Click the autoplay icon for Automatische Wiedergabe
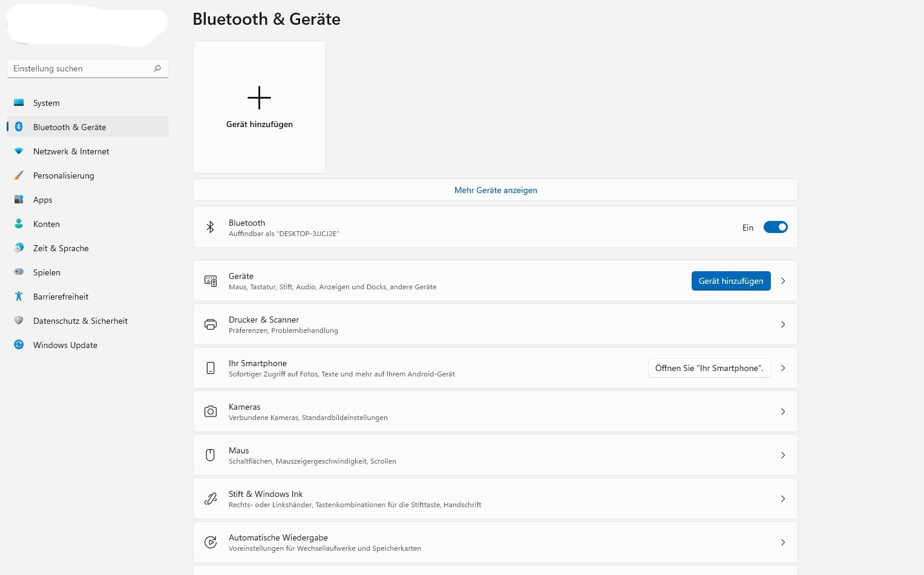Viewport: 924px width, 575px height. click(x=210, y=542)
